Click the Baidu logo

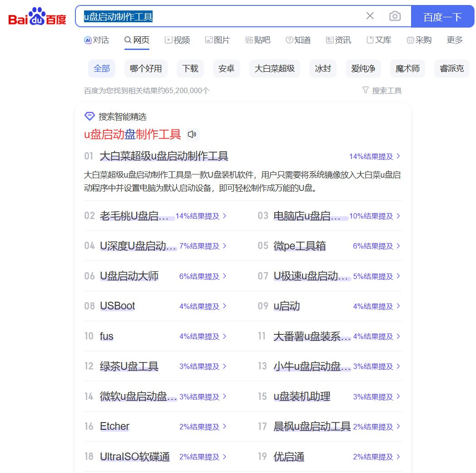[37, 16]
